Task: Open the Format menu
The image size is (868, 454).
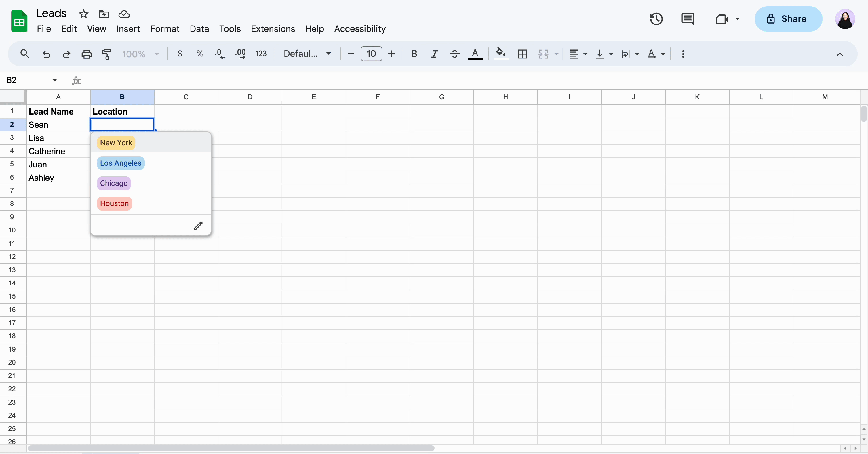Action: [x=165, y=29]
